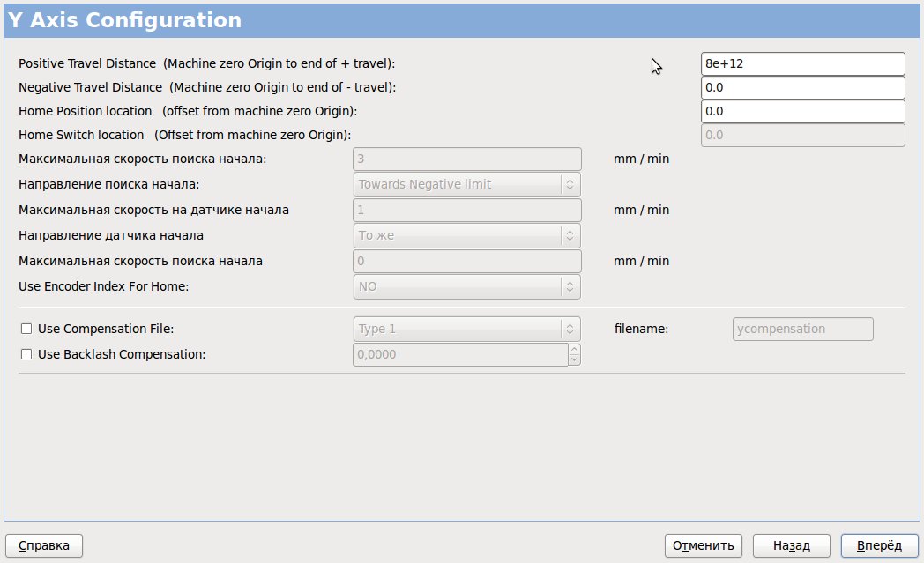The image size is (924, 563).
Task: Click the home latch velocity field showing 1
Action: point(466,210)
